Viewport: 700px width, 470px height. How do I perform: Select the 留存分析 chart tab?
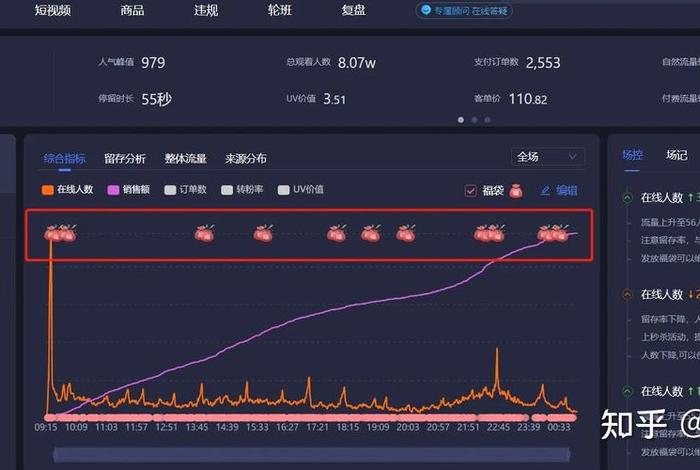point(125,158)
